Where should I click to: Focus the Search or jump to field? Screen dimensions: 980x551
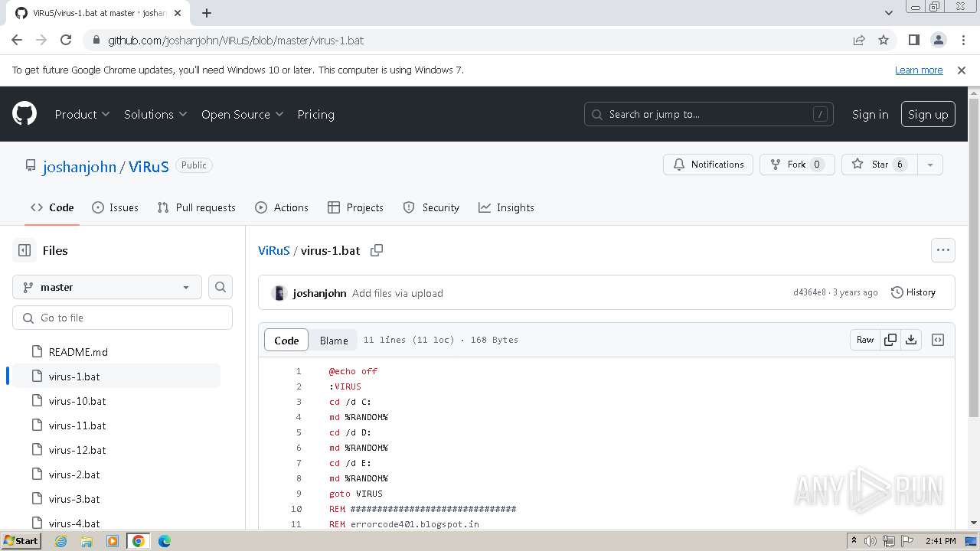point(709,114)
